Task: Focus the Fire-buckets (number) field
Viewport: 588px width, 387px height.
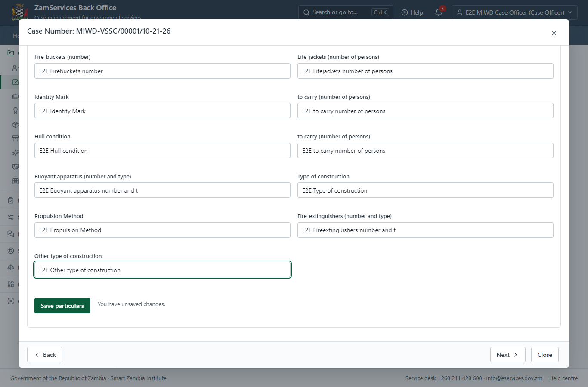Action: pos(162,71)
